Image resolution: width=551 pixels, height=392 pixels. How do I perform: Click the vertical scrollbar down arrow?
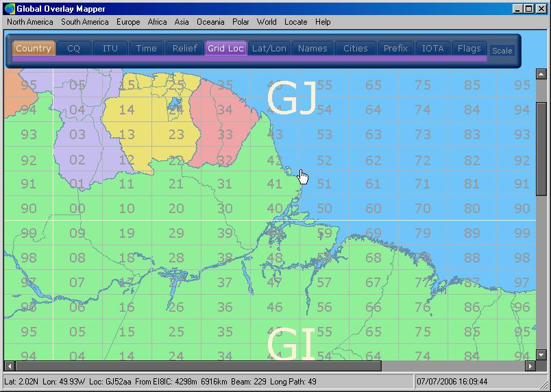coord(541,355)
